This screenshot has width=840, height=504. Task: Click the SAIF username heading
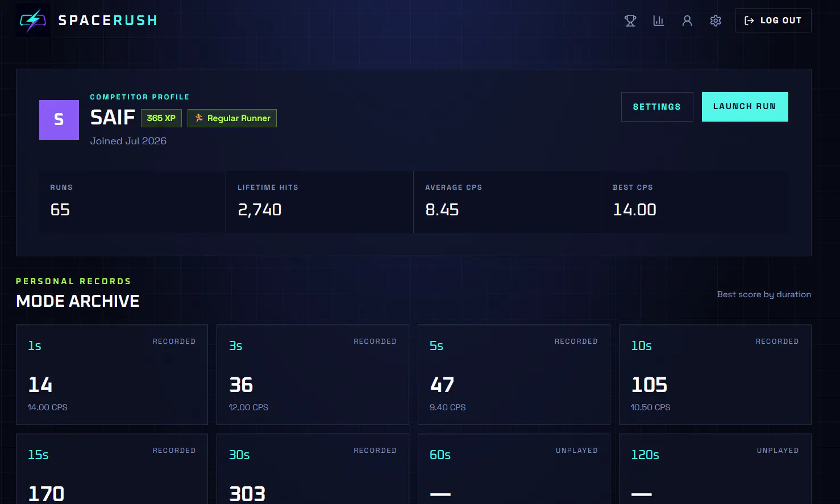tap(113, 118)
